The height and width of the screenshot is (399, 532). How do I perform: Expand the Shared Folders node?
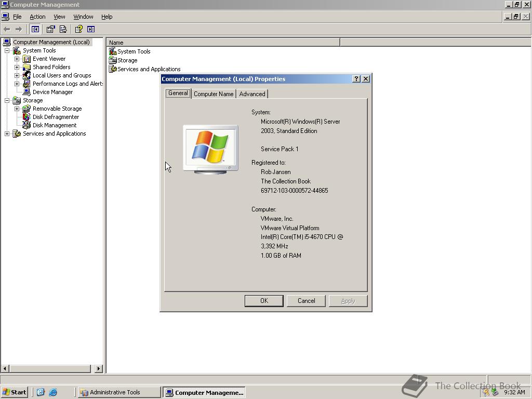tap(17, 67)
